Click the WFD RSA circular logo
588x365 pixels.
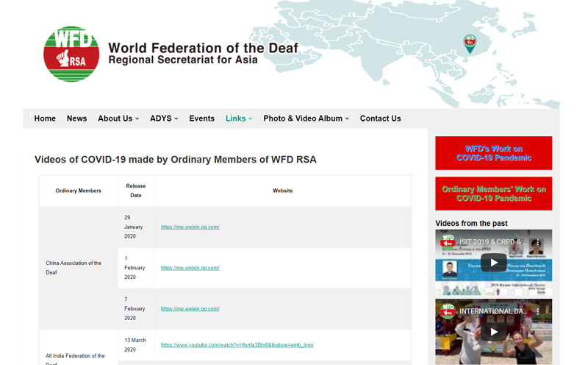click(x=71, y=54)
